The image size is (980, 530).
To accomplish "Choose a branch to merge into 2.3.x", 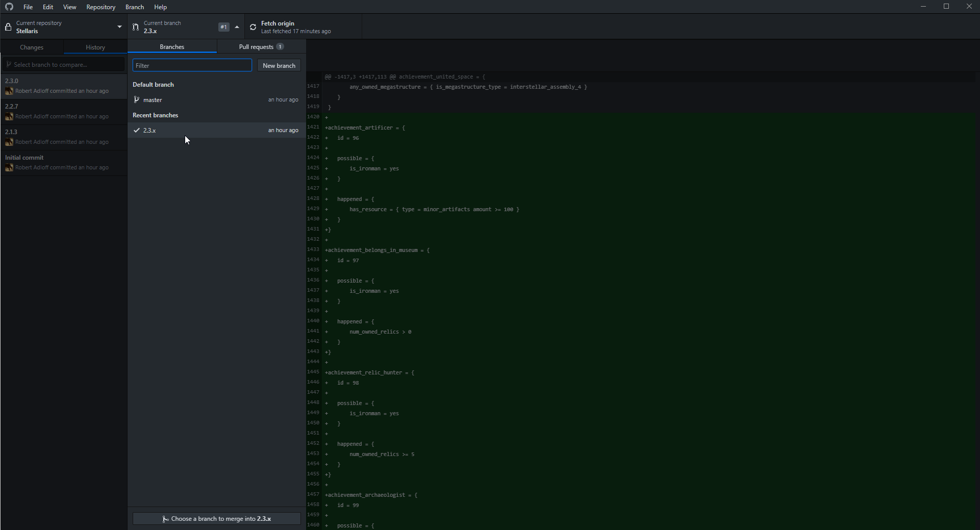I will [x=217, y=519].
